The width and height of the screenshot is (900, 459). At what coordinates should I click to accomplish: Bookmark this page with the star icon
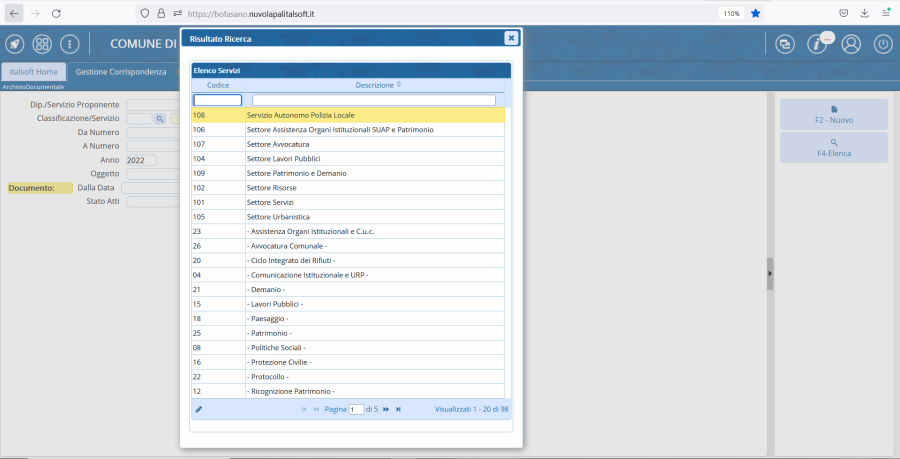[x=756, y=13]
